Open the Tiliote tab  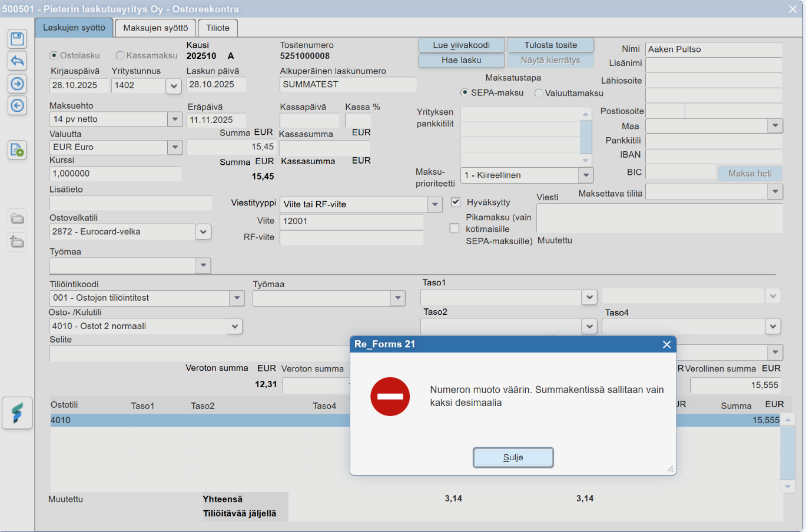click(218, 28)
